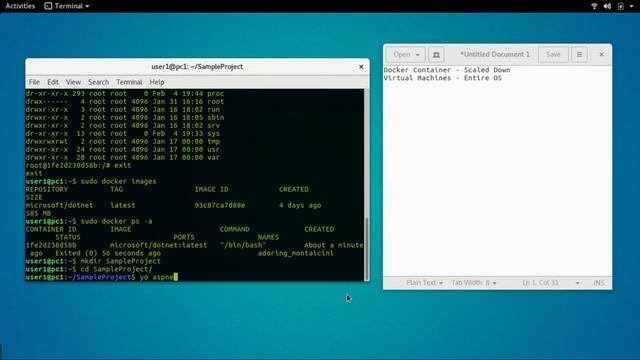The height and width of the screenshot is (360, 640).
Task: Click the 'sudo docker ps -a' command text
Action: [116, 221]
